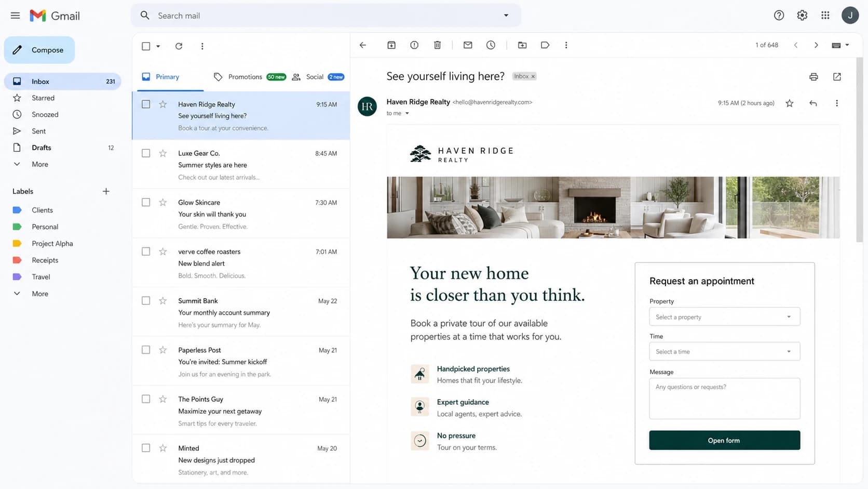The width and height of the screenshot is (868, 489).
Task: Report this email as spam
Action: coord(414,45)
